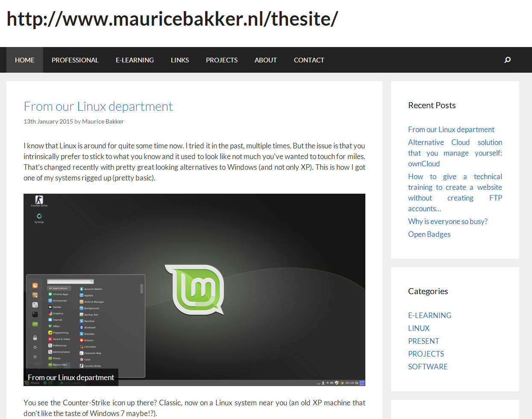Open the ABOUT menu item

(x=266, y=60)
